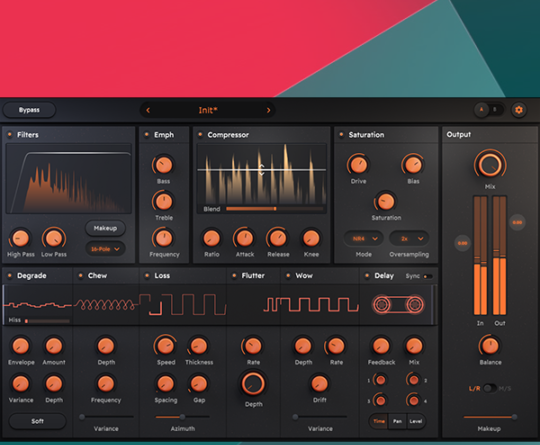Click the Saturation Drive knob
This screenshot has width=540, height=445.
pyautogui.click(x=358, y=165)
